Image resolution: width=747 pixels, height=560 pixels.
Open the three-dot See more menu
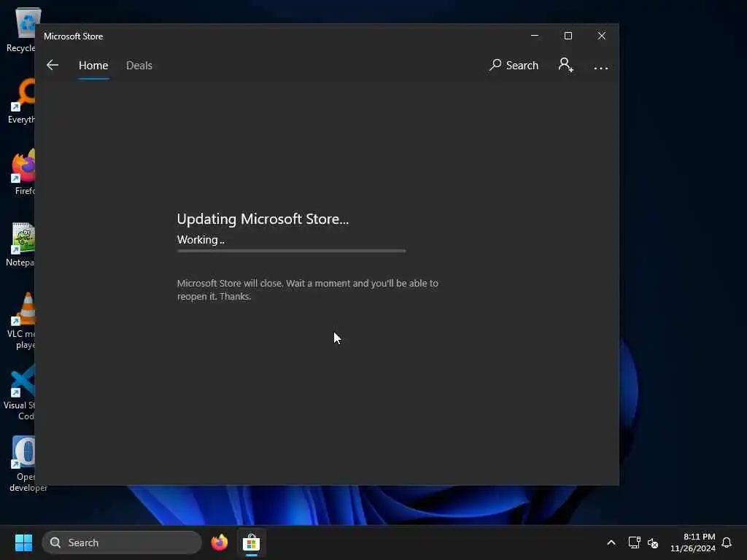[x=601, y=68]
